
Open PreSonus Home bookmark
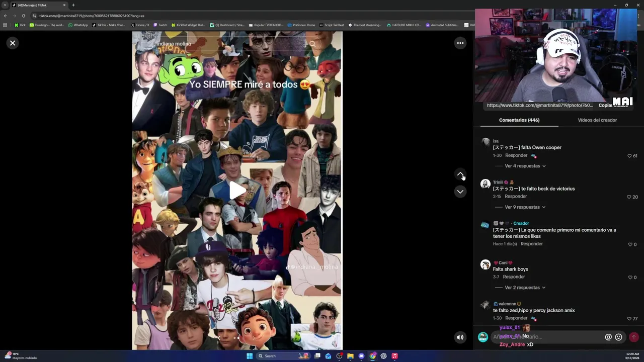pyautogui.click(x=301, y=25)
